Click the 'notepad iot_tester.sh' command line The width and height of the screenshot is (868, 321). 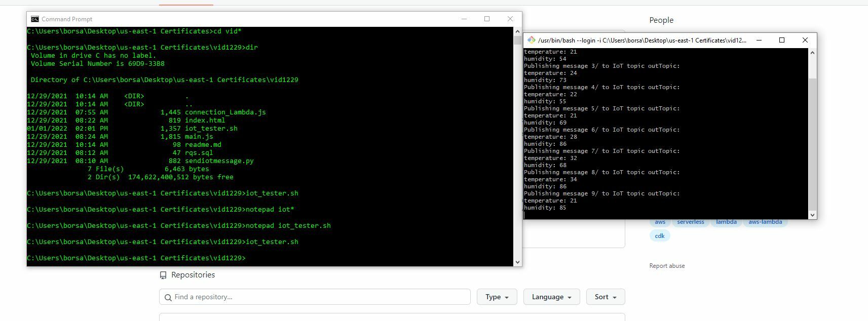pos(179,226)
